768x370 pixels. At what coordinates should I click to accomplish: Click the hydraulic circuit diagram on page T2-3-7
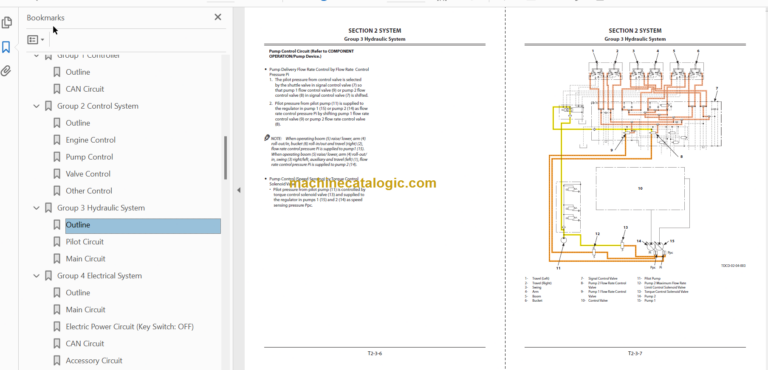pyautogui.click(x=634, y=159)
